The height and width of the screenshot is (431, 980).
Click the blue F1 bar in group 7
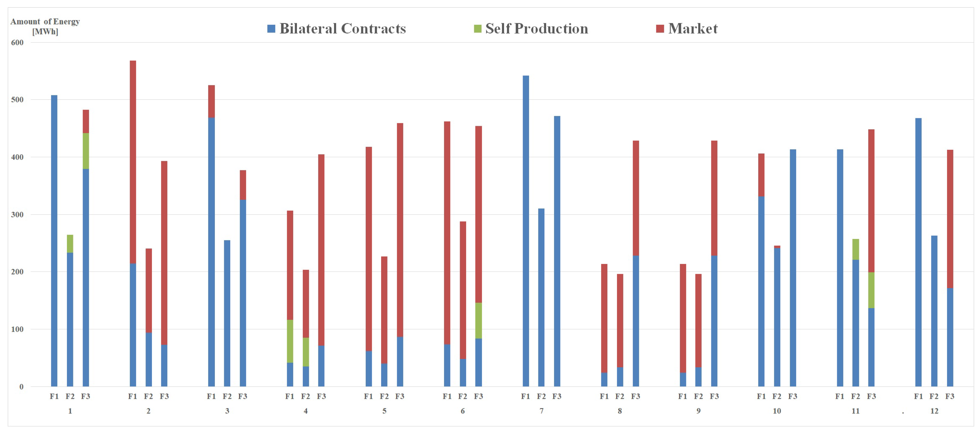[x=526, y=231]
